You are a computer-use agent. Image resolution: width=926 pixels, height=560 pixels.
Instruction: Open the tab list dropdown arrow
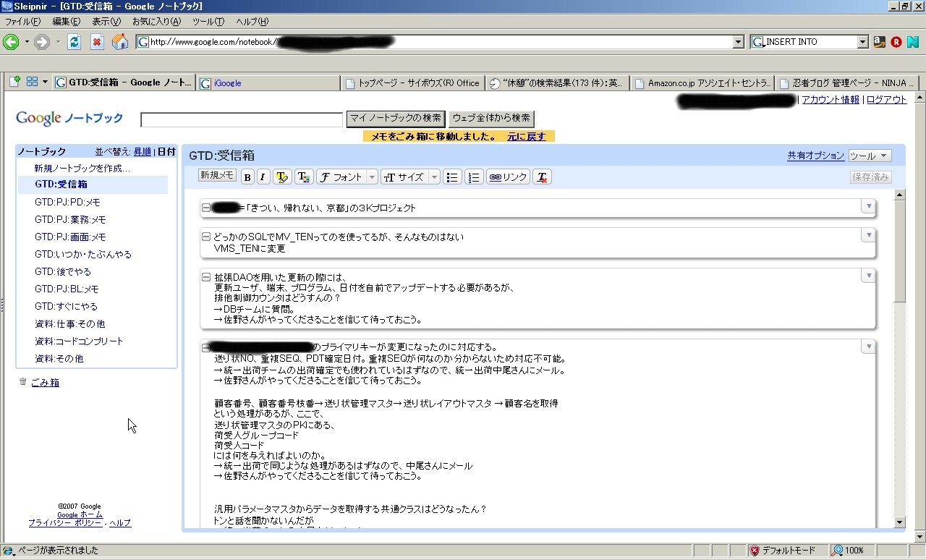point(45,82)
